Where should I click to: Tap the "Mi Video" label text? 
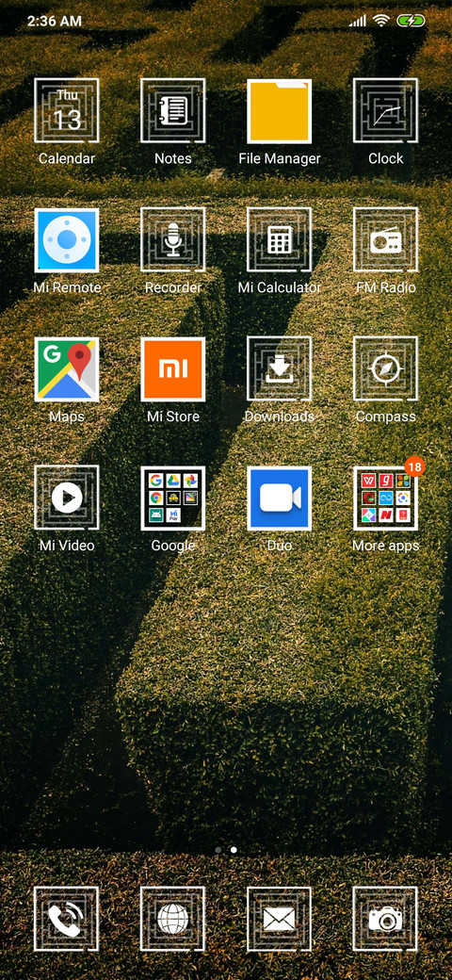pyautogui.click(x=67, y=546)
